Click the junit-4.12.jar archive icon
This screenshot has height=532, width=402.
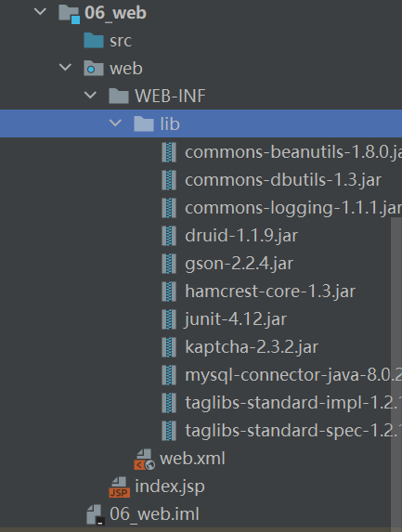pyautogui.click(x=169, y=319)
